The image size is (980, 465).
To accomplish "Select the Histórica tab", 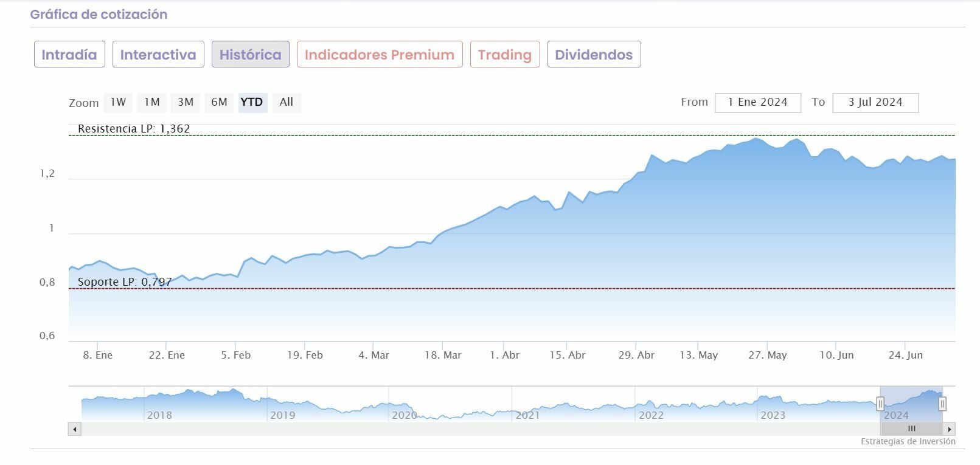I will [251, 55].
